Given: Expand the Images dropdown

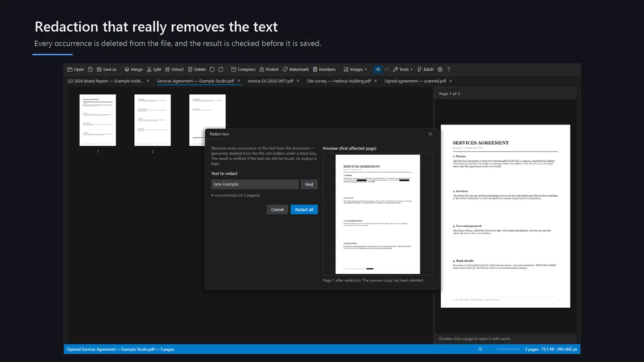Looking at the screenshot, I should tap(356, 69).
